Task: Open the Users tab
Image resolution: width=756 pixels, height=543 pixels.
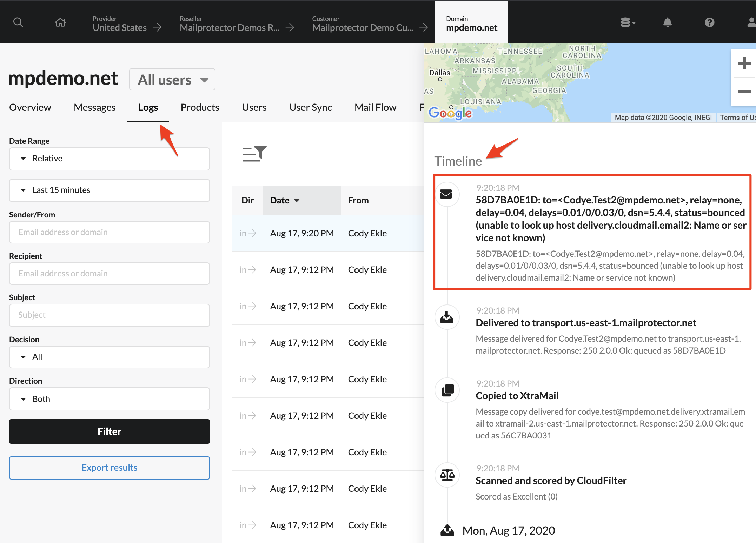Action: [x=254, y=107]
